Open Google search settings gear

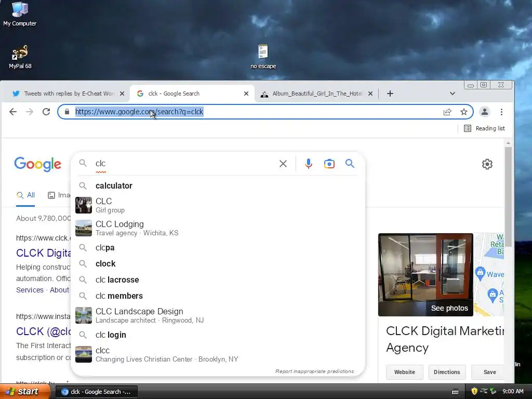click(487, 164)
